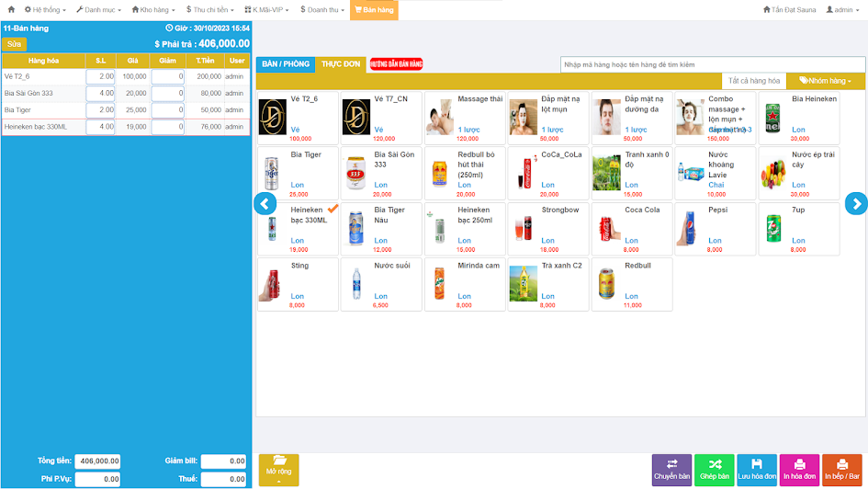Add Nước suối bottle to order

(x=381, y=285)
